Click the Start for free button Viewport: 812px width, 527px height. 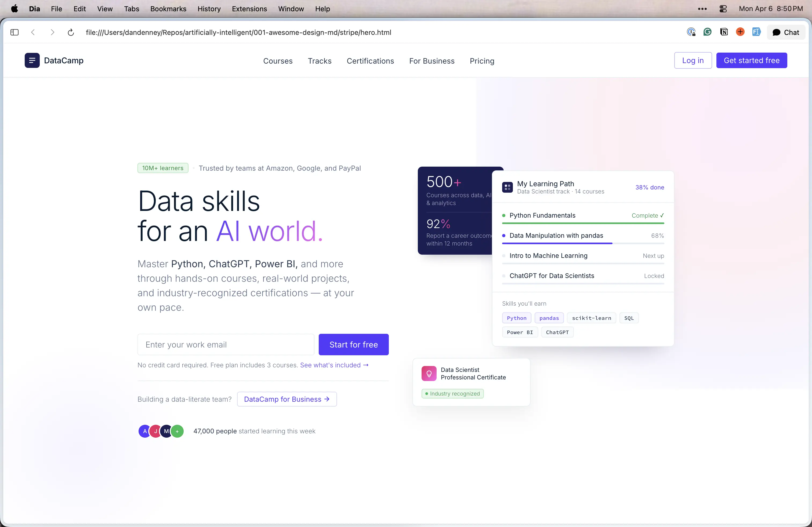pyautogui.click(x=353, y=345)
